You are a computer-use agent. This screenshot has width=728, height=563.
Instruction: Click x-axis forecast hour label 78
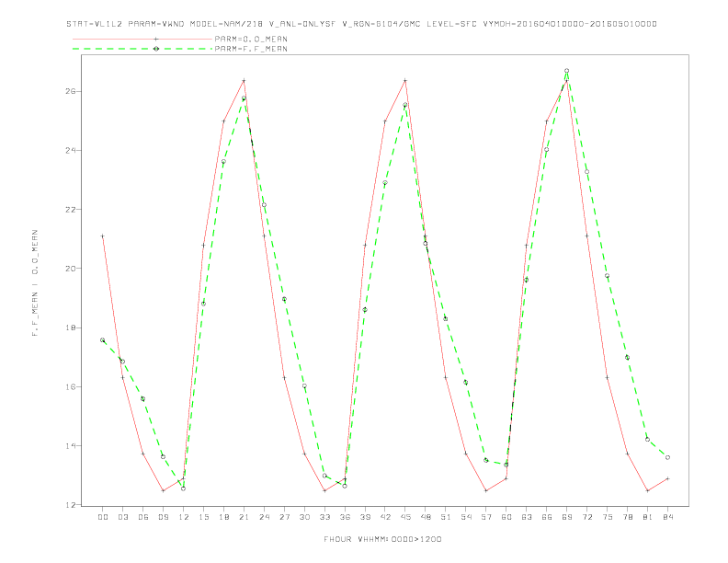(x=627, y=517)
